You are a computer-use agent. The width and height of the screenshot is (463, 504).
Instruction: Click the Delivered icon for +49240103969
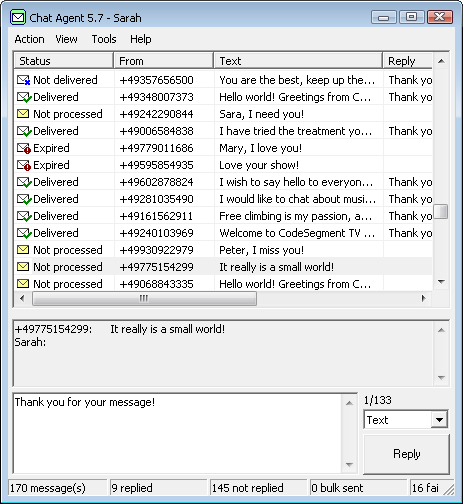tap(24, 233)
